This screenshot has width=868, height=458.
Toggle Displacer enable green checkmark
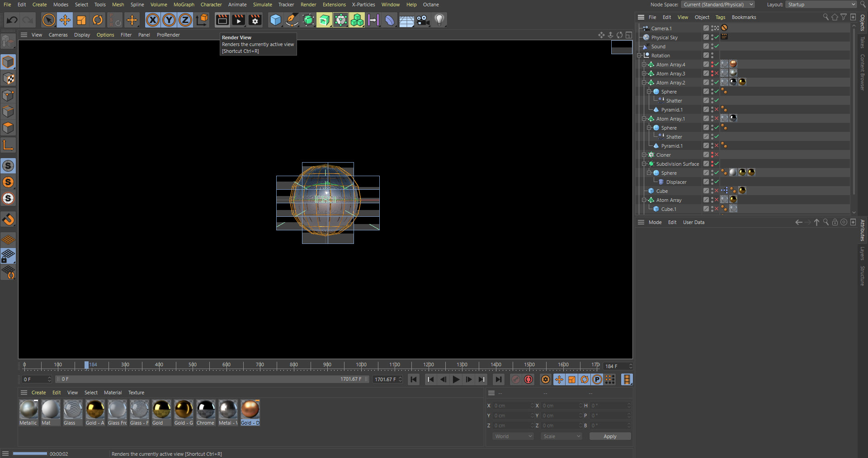pyautogui.click(x=717, y=182)
